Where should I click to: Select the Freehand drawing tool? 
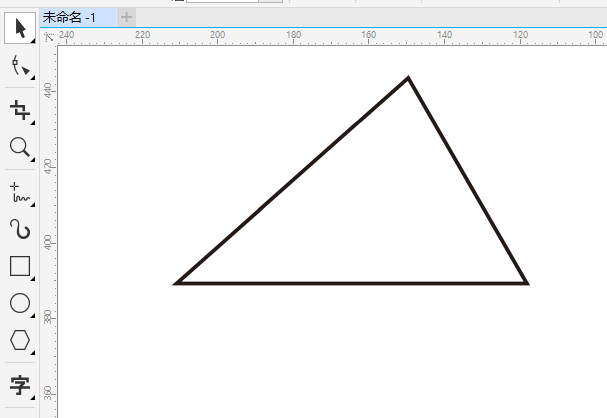coord(20,192)
